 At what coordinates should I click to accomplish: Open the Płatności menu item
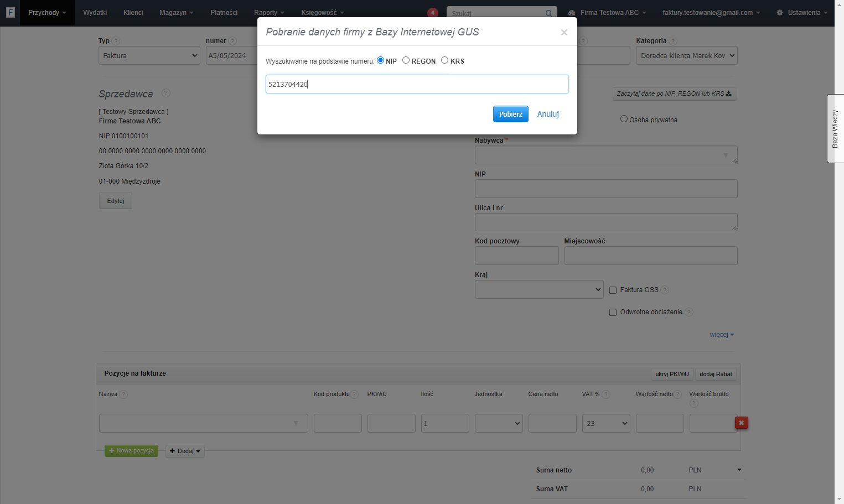coord(224,13)
